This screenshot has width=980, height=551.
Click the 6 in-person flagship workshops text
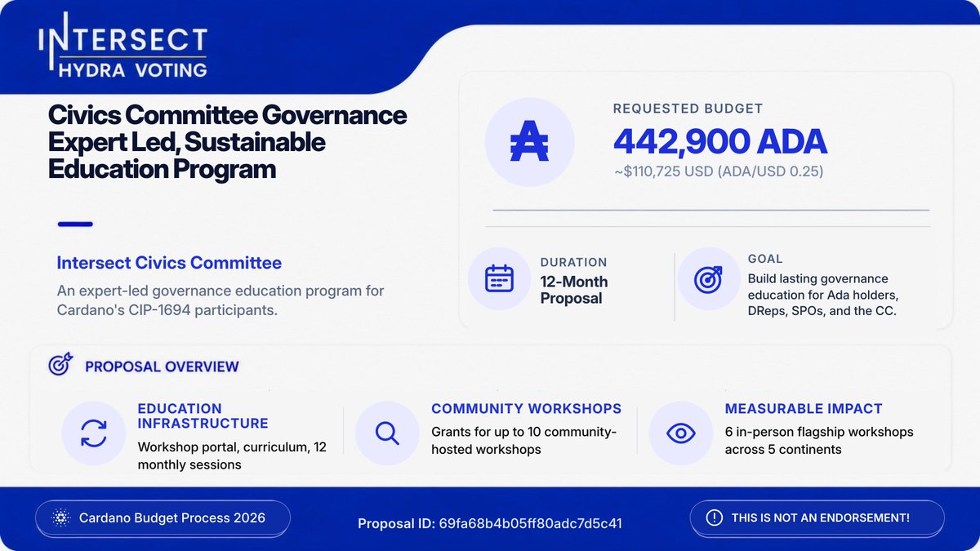[819, 440]
